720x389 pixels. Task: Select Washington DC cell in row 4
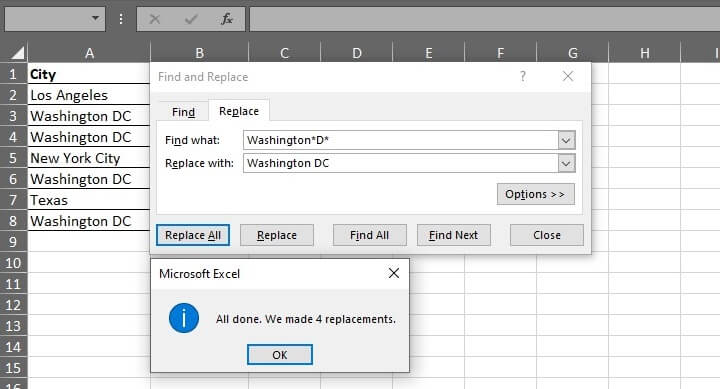tap(89, 137)
